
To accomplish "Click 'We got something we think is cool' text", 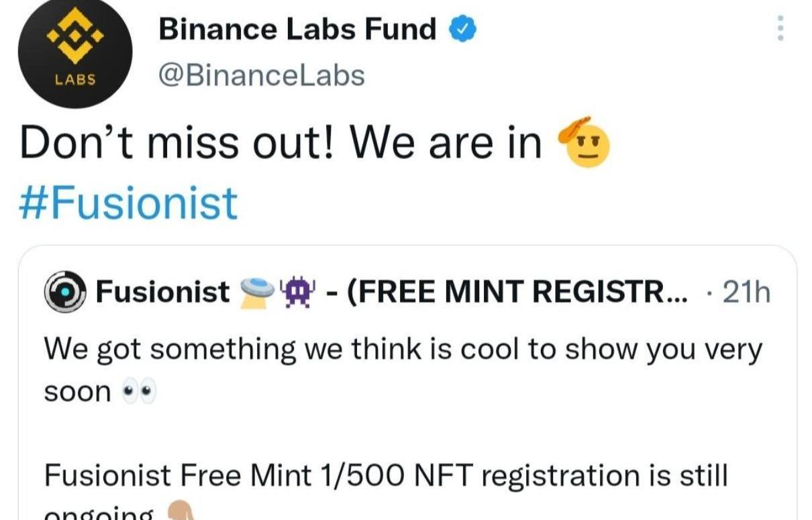I will [403, 350].
